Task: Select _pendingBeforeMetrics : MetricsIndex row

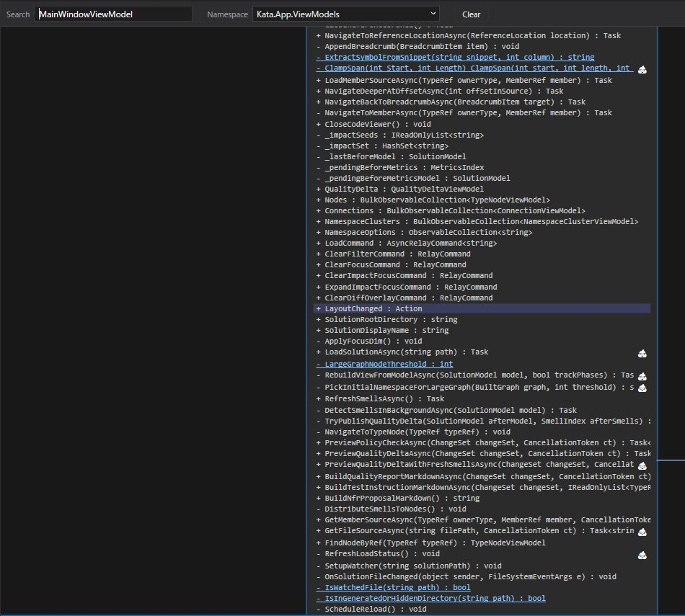Action: point(399,168)
